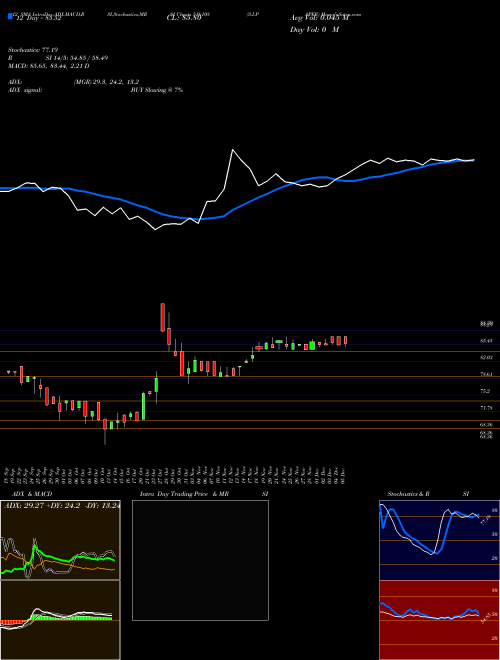
Task: Click the empty intraday trading price box
Action: pyautogui.click(x=200, y=560)
